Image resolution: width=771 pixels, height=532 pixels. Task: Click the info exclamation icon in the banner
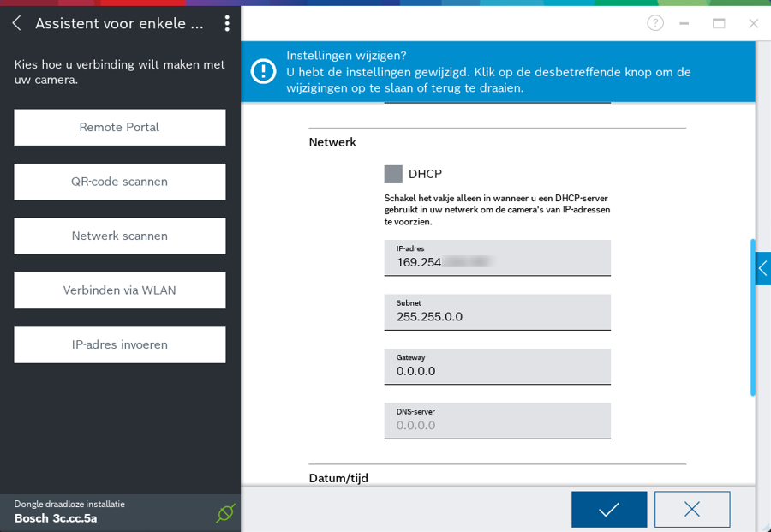point(263,71)
